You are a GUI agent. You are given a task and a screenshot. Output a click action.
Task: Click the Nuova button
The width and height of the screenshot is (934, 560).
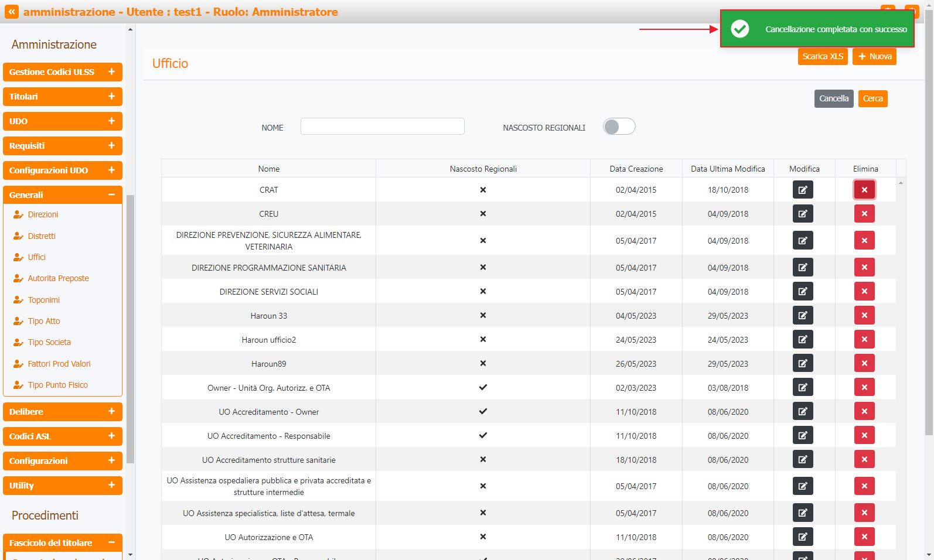pos(874,56)
